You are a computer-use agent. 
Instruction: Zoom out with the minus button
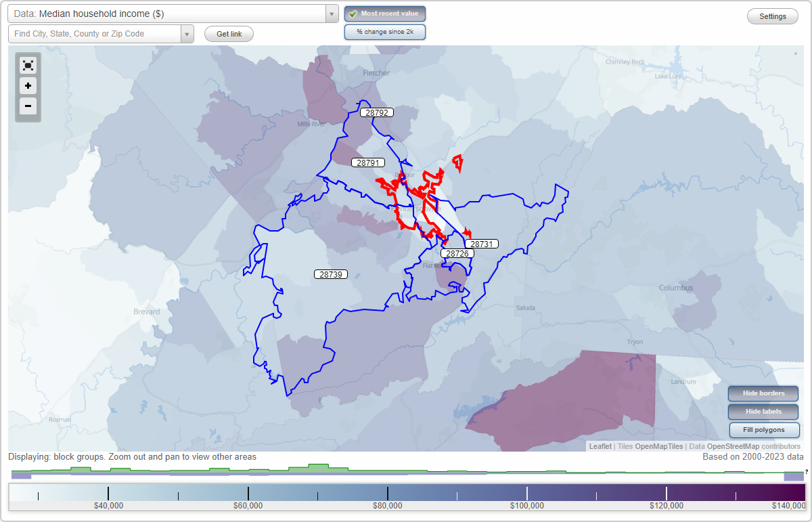tap(28, 106)
